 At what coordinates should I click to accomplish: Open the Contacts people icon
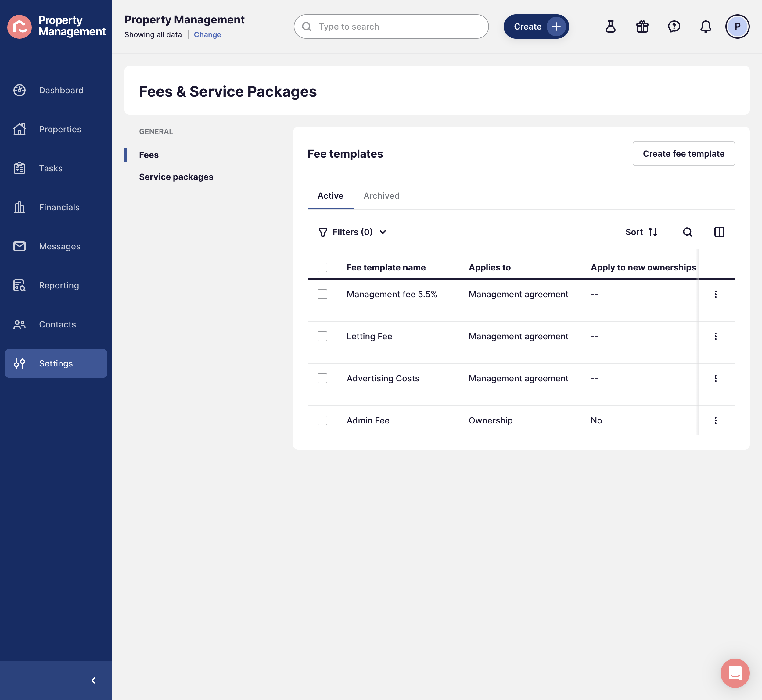19,324
